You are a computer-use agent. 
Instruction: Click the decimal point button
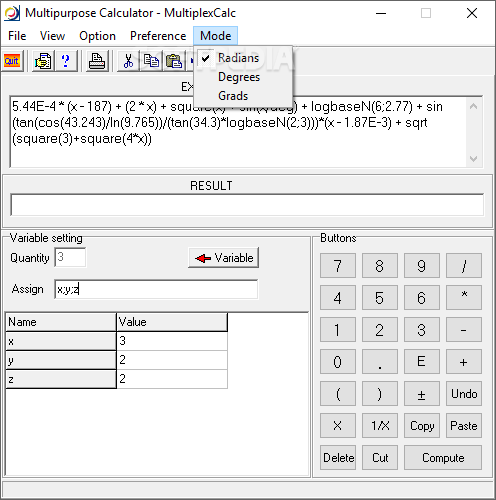point(380,362)
